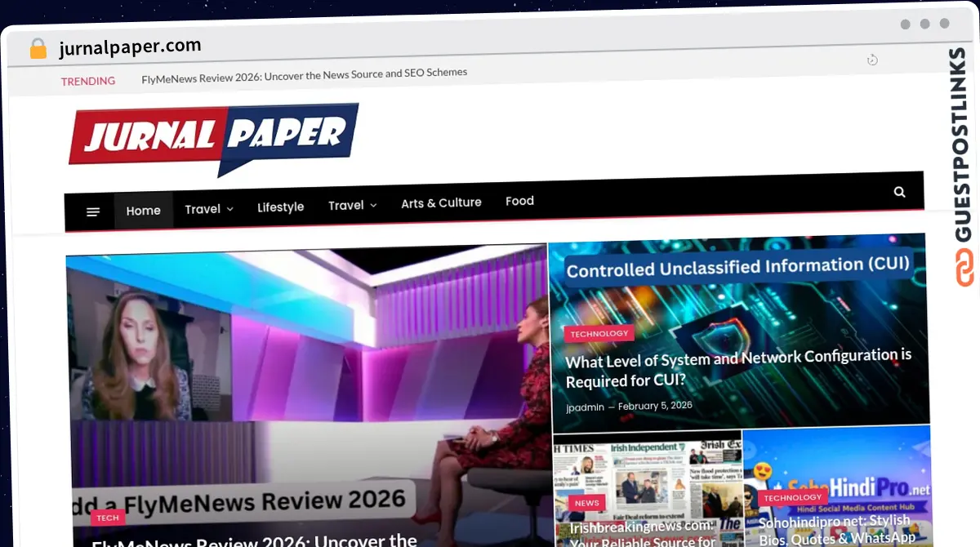Read the Sohohindipro.net Stylish Bios article
Screen dimensions: 980x547
837,529
